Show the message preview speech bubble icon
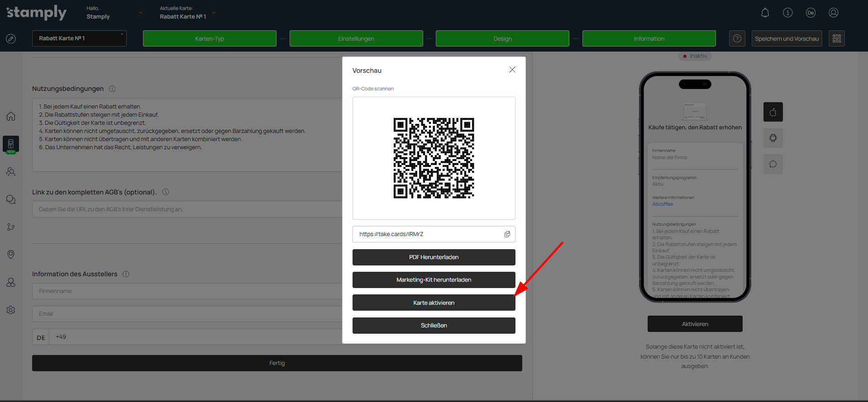Viewport: 868px width, 402px height. pyautogui.click(x=773, y=164)
